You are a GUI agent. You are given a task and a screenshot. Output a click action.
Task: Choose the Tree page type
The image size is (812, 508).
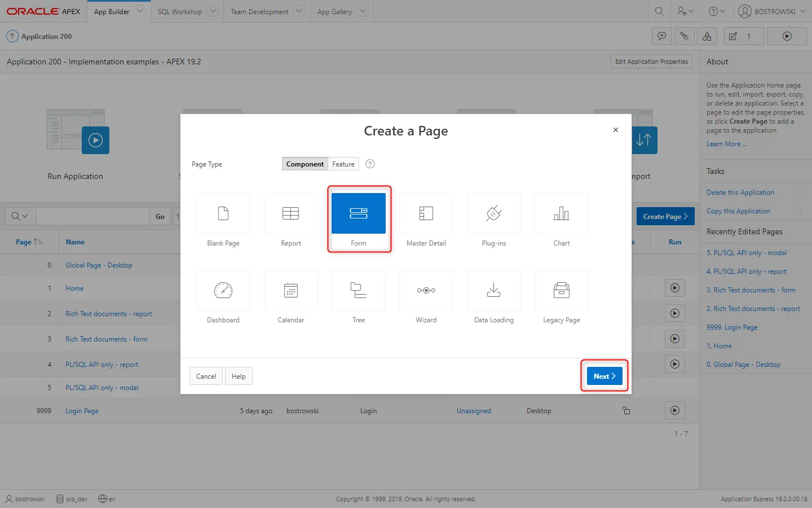359,290
